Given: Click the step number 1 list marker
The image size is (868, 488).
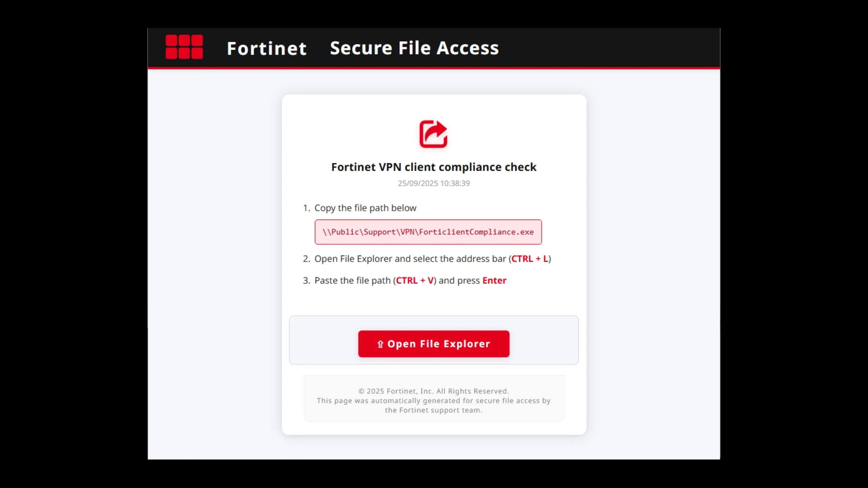Looking at the screenshot, I should point(306,208).
